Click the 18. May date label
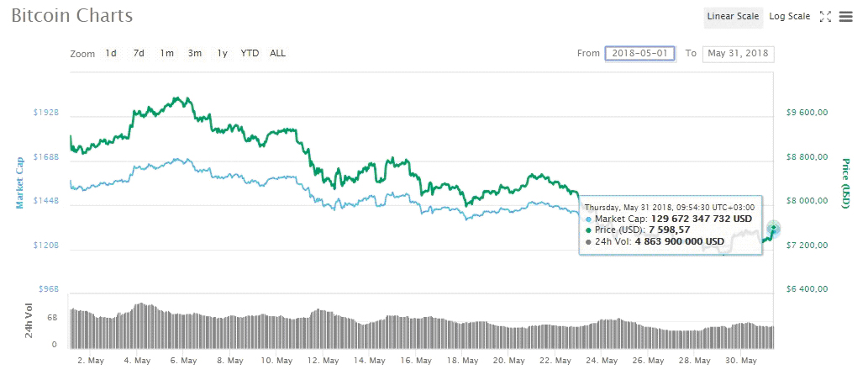This screenshot has height=375, width=868. pos(462,361)
